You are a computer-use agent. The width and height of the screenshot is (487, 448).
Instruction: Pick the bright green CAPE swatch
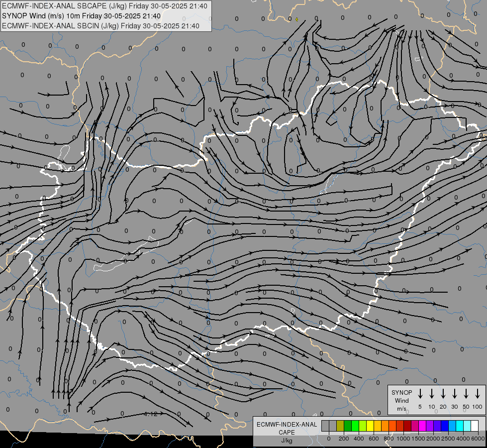[355, 426]
